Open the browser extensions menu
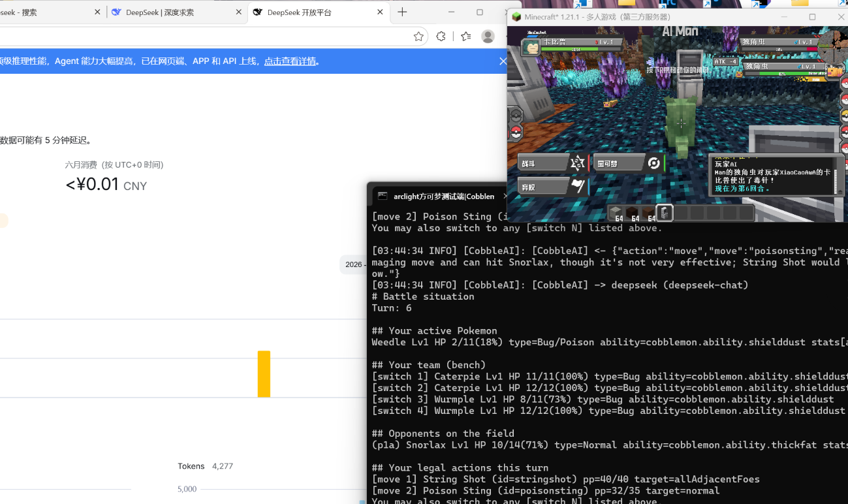 click(x=441, y=37)
